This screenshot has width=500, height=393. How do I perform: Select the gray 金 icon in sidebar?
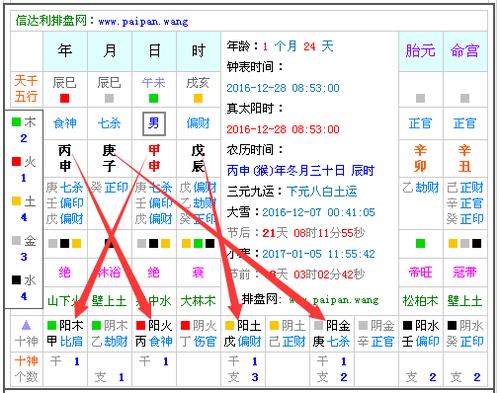(x=16, y=240)
